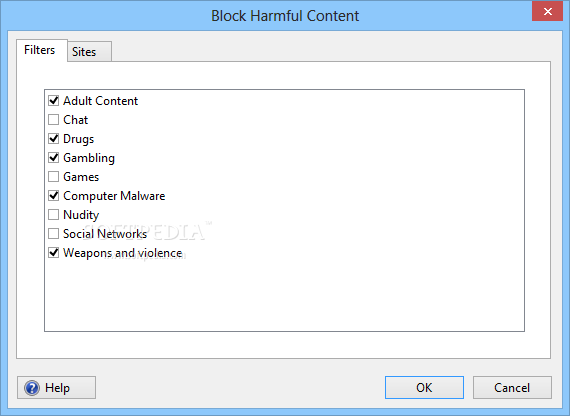Check the Social Networks checkbox
Viewport: 570px width, 416px height.
pos(53,233)
